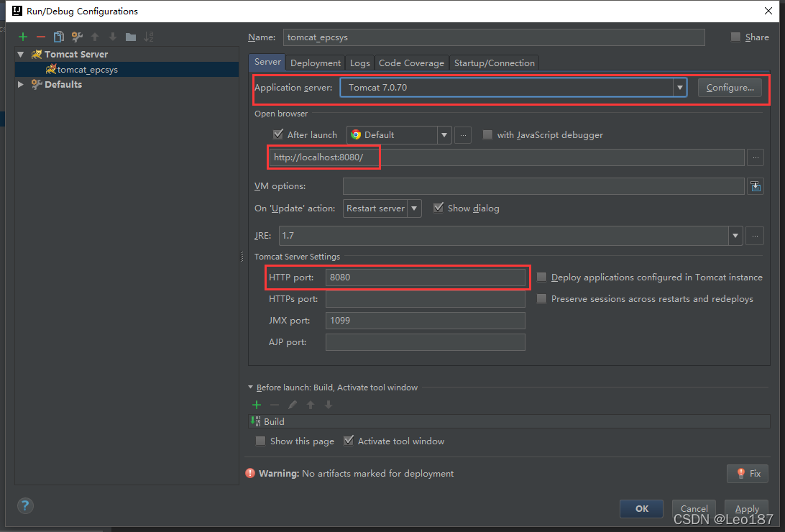The height and width of the screenshot is (532, 785).
Task: Expand VM options editor icon
Action: pos(756,186)
